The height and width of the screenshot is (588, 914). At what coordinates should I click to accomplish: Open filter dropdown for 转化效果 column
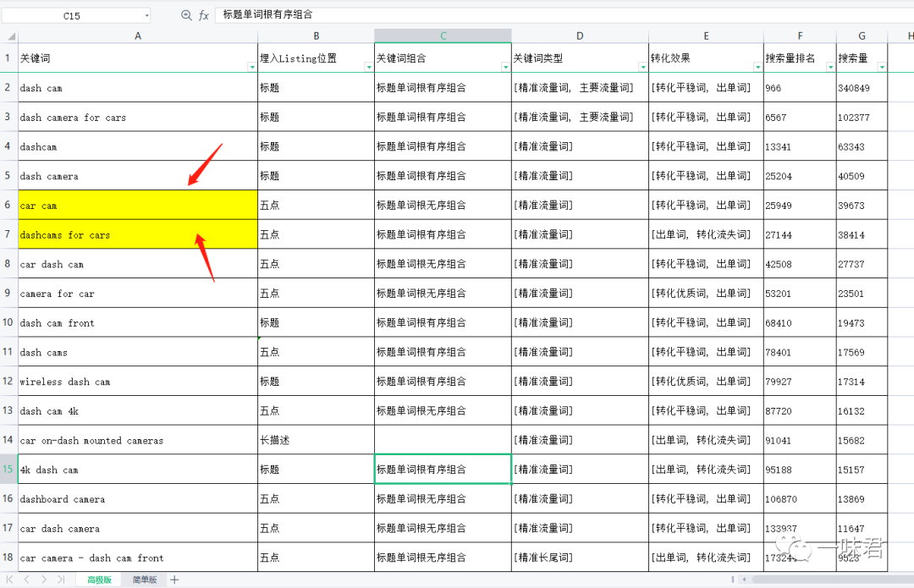[x=757, y=67]
